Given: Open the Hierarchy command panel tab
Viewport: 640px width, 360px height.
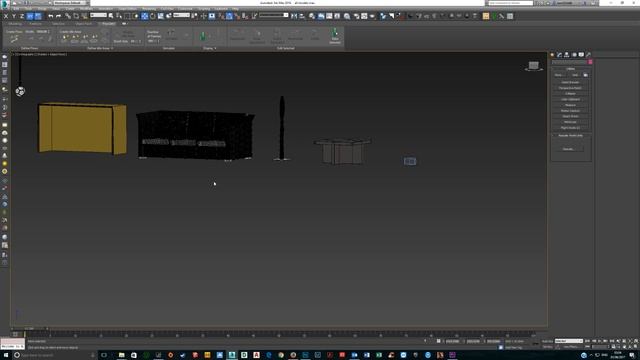Looking at the screenshot, I should [x=567, y=55].
